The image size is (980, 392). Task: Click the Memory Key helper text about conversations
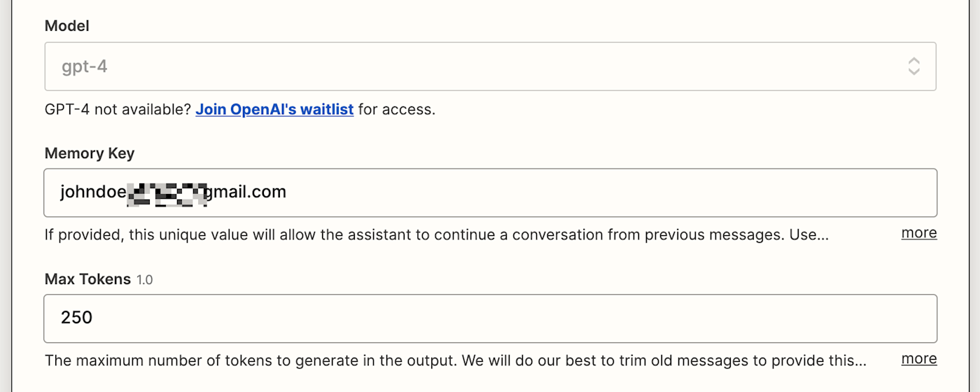437,234
